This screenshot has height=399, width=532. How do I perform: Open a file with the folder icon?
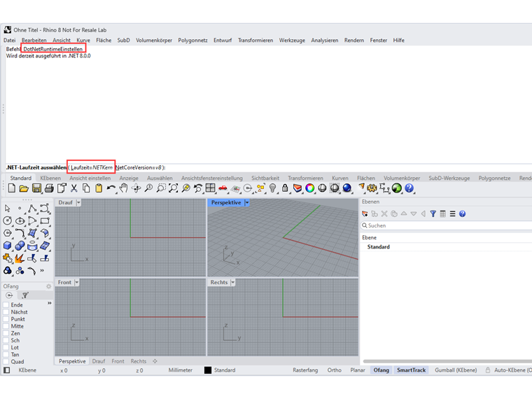(x=24, y=188)
